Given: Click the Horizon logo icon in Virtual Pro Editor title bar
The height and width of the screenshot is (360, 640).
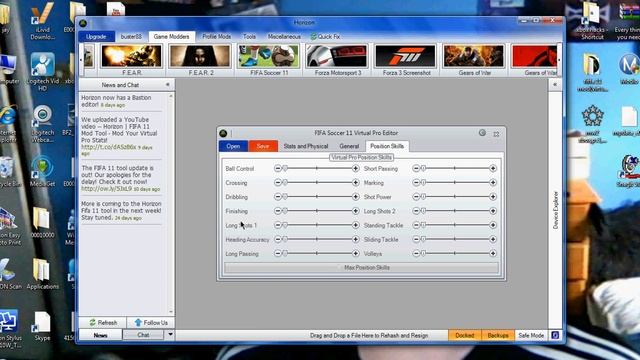Looking at the screenshot, I should click(x=223, y=133).
